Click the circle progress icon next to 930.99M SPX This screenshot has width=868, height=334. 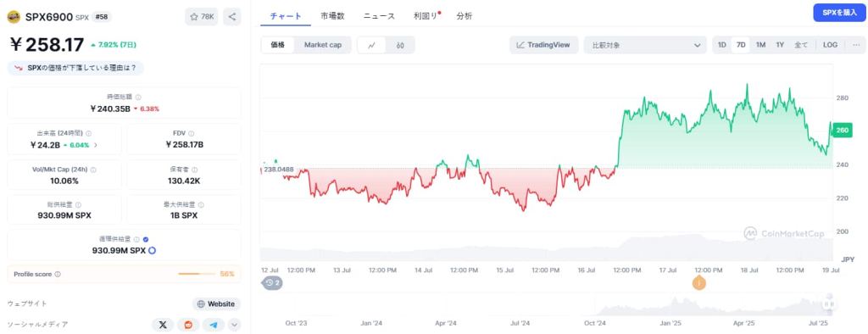[153, 250]
